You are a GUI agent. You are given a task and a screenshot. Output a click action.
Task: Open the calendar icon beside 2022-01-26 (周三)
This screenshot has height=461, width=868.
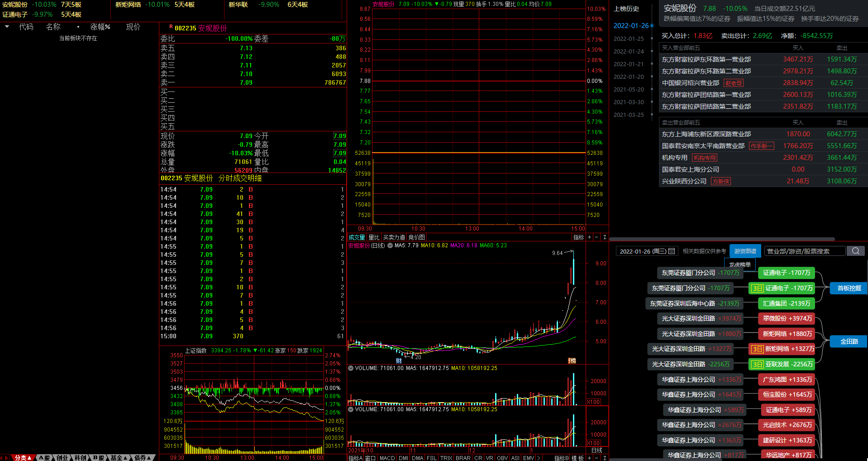tap(672, 251)
